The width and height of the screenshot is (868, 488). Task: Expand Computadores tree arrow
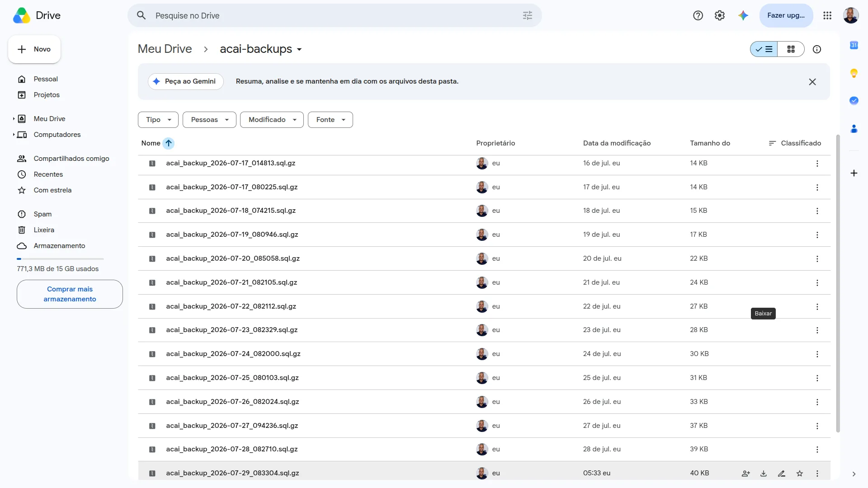click(x=14, y=135)
